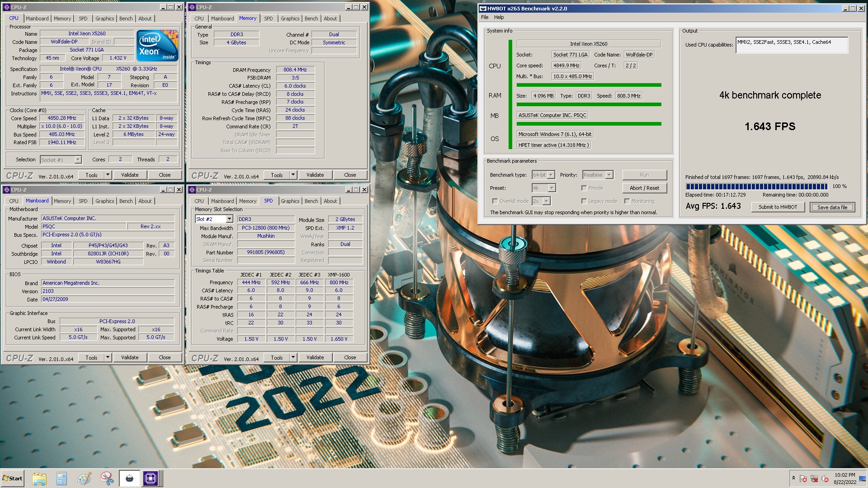Switch to the About tab in the CPU-Z Mainboard window
Viewport: 868px width, 488px height.
tap(145, 201)
